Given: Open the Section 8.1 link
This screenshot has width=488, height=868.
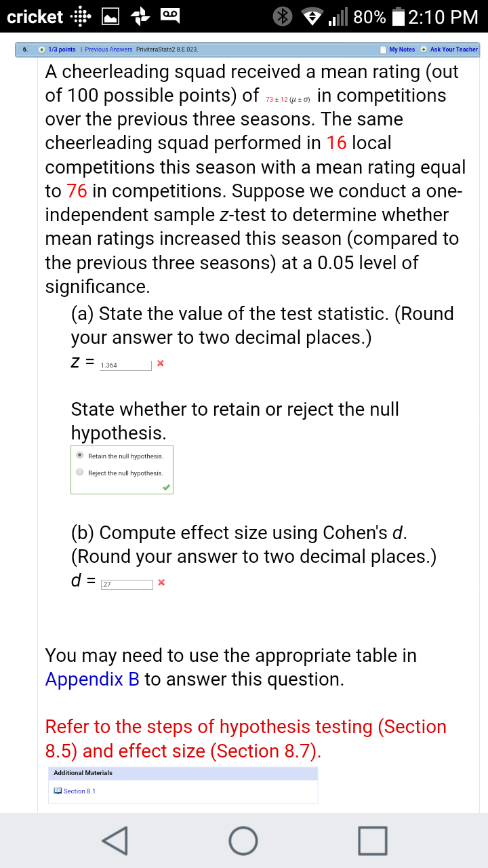Looking at the screenshot, I should (x=79, y=791).
